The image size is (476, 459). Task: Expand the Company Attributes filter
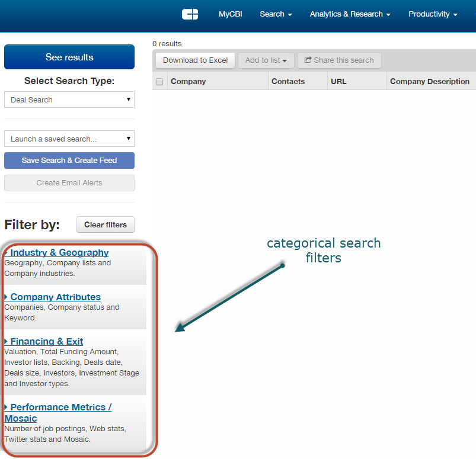pos(55,297)
